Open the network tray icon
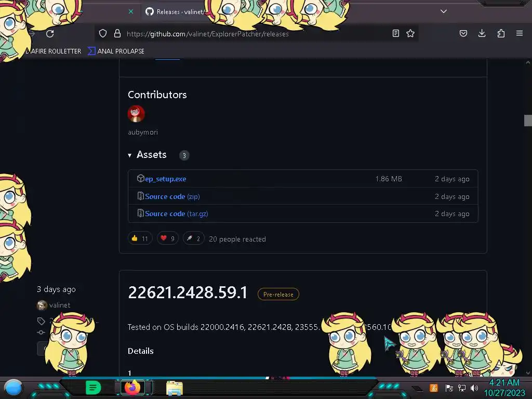Viewport: 532px width, 399px height. [462, 388]
